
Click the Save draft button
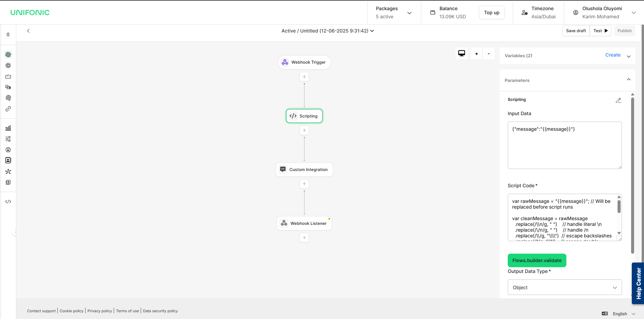pyautogui.click(x=576, y=31)
